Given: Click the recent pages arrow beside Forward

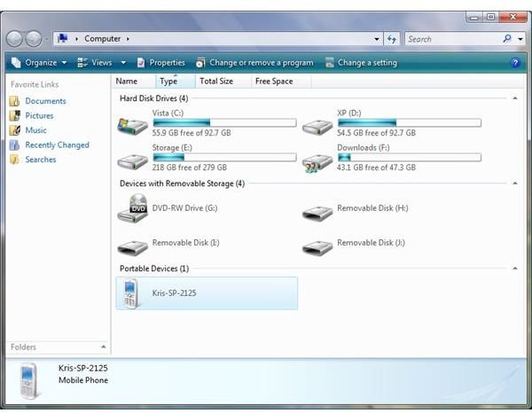Looking at the screenshot, I should click(x=46, y=39).
